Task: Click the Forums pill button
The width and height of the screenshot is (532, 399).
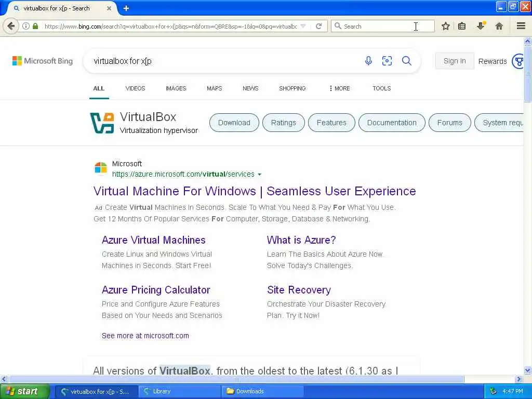Action: [x=449, y=123]
